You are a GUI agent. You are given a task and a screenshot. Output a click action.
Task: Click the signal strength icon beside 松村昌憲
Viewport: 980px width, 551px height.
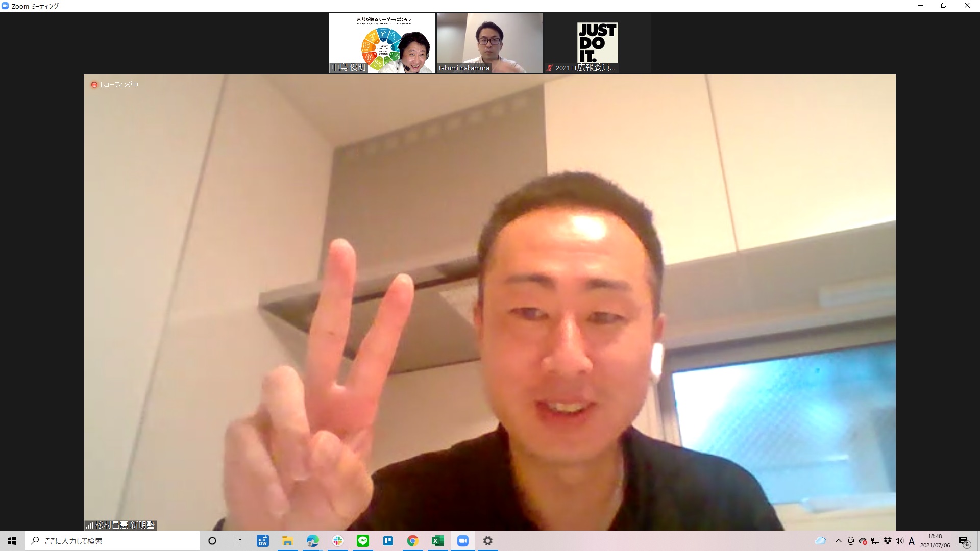(x=89, y=525)
